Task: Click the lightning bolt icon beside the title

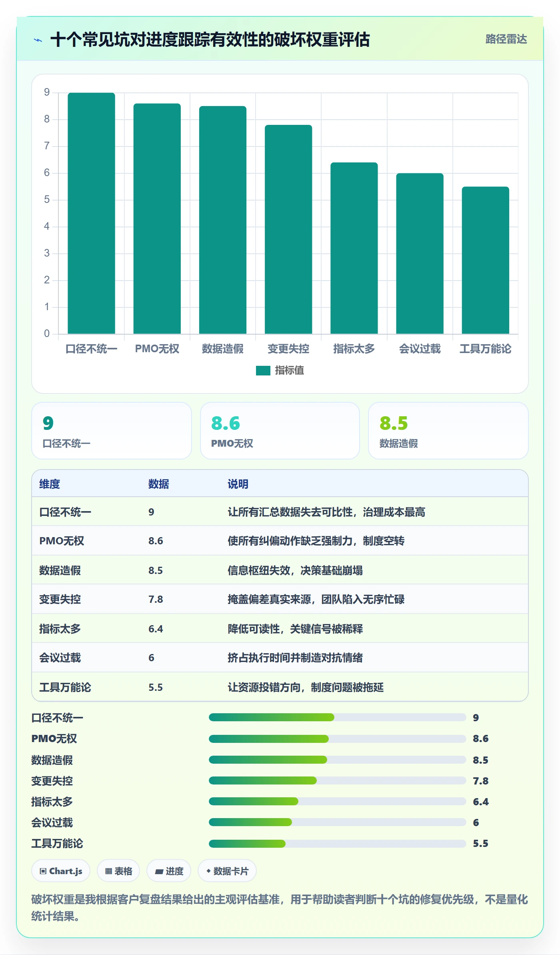Action: coord(38,40)
